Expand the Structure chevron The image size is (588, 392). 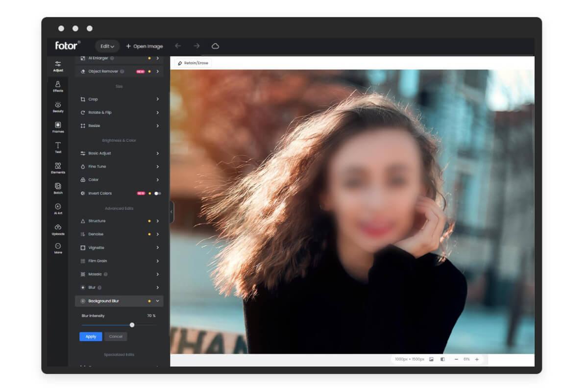pyautogui.click(x=157, y=221)
